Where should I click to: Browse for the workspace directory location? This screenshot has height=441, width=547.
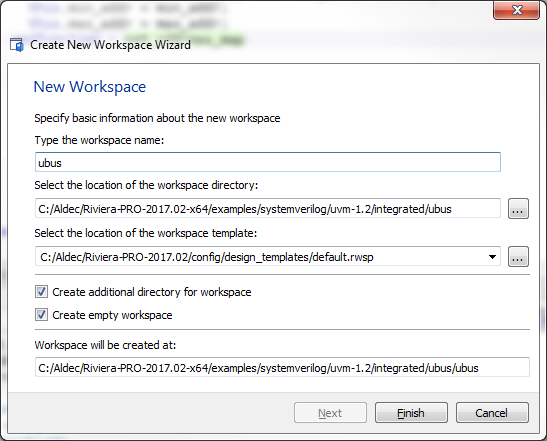tap(518, 209)
